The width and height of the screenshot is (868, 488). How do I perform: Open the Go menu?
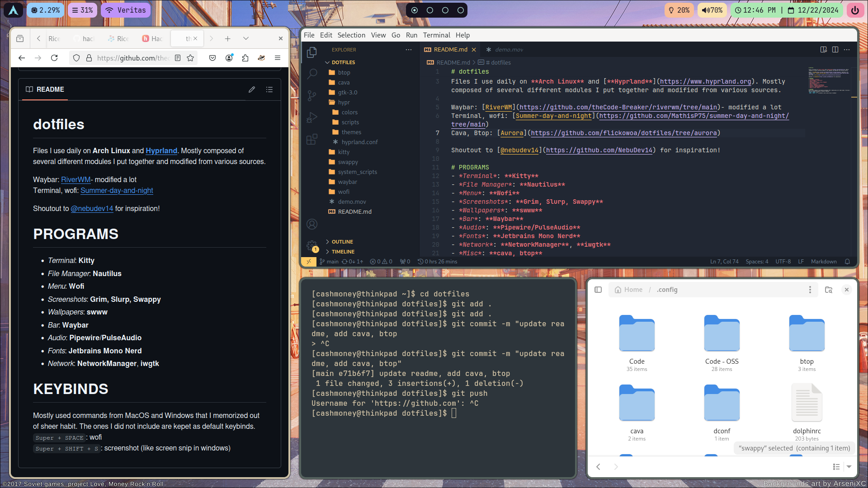(x=396, y=35)
